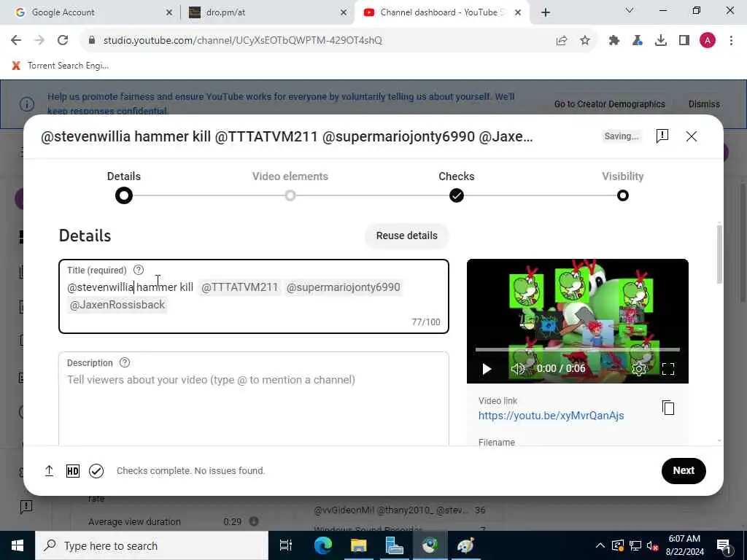Viewport: 747px width, 560px height.
Task: Click the Next button
Action: [684, 470]
